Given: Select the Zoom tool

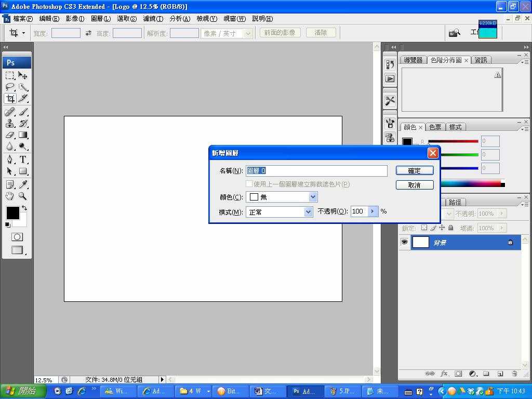Looking at the screenshot, I should click(23, 196).
